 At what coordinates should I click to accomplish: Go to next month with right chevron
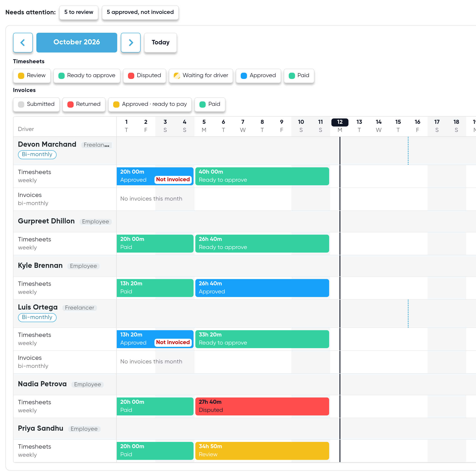(130, 42)
